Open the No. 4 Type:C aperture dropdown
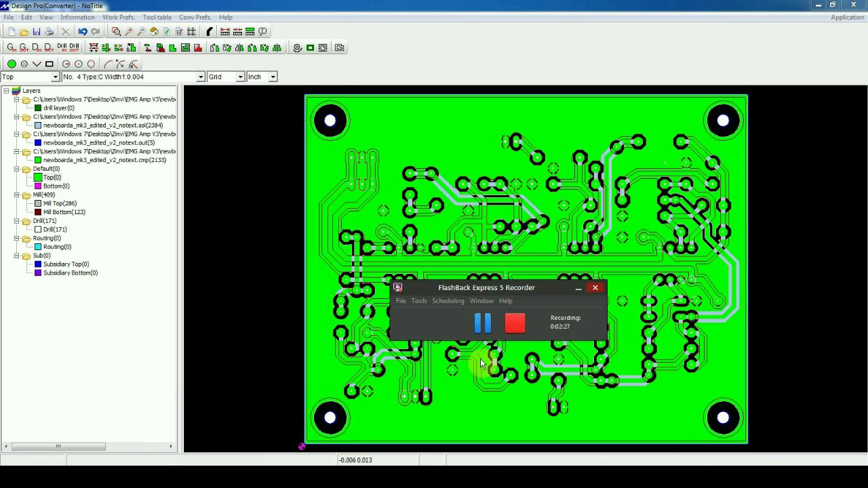 tap(201, 77)
